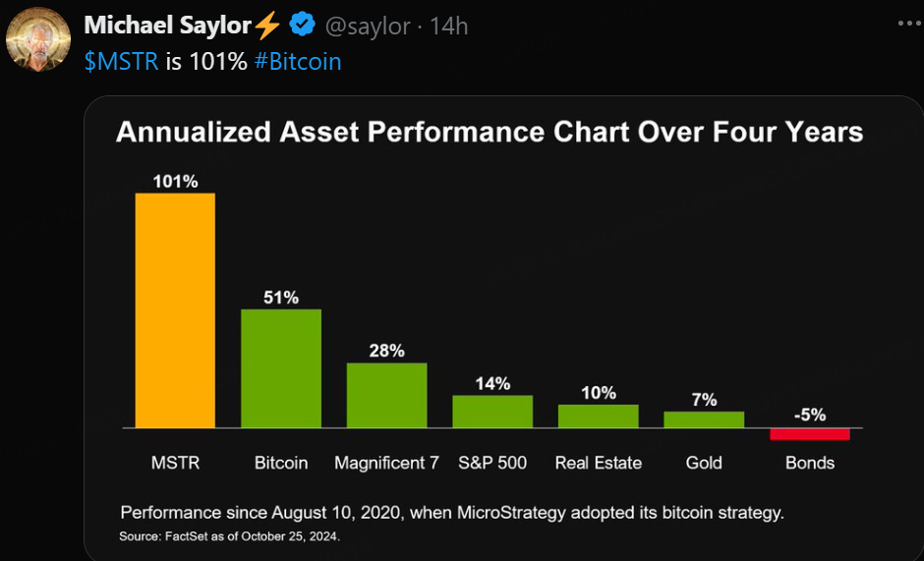Click the chart title text
Image resolution: width=924 pixels, height=561 pixels.
click(x=490, y=132)
